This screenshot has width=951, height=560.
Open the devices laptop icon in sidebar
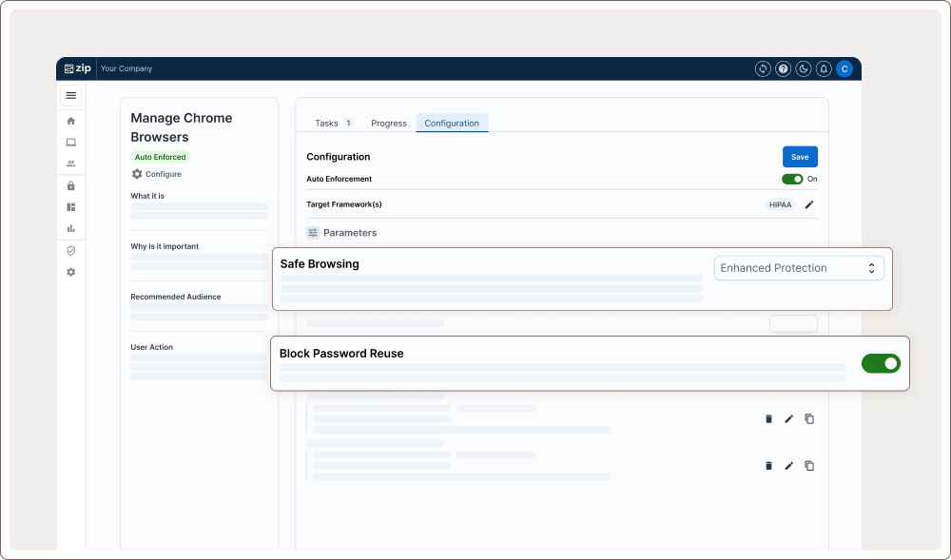click(70, 143)
